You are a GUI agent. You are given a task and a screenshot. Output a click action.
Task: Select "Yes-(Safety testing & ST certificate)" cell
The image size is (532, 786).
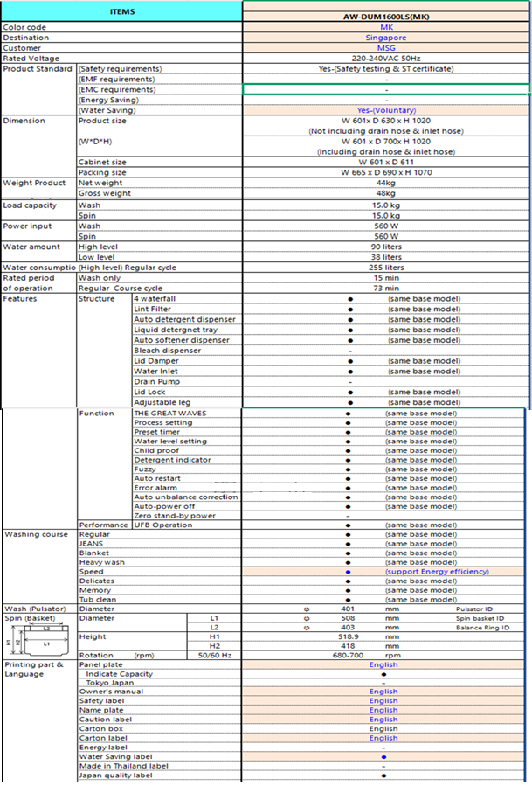point(386,69)
